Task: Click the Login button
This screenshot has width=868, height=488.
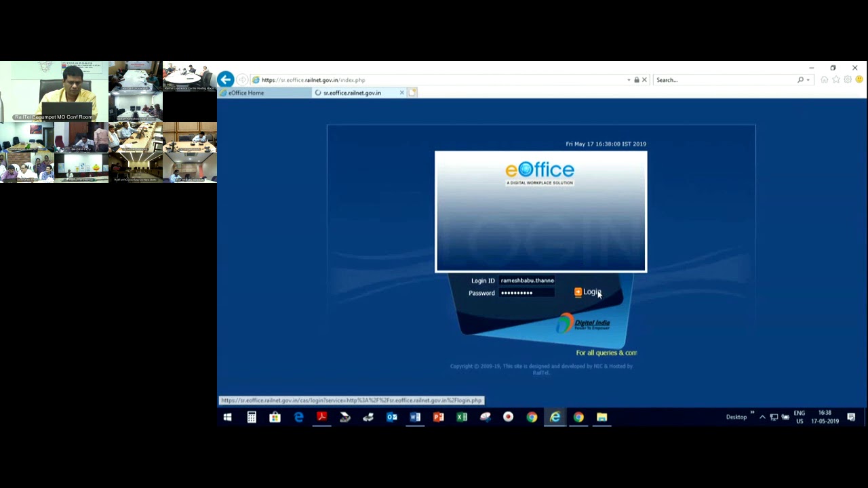Action: point(588,292)
